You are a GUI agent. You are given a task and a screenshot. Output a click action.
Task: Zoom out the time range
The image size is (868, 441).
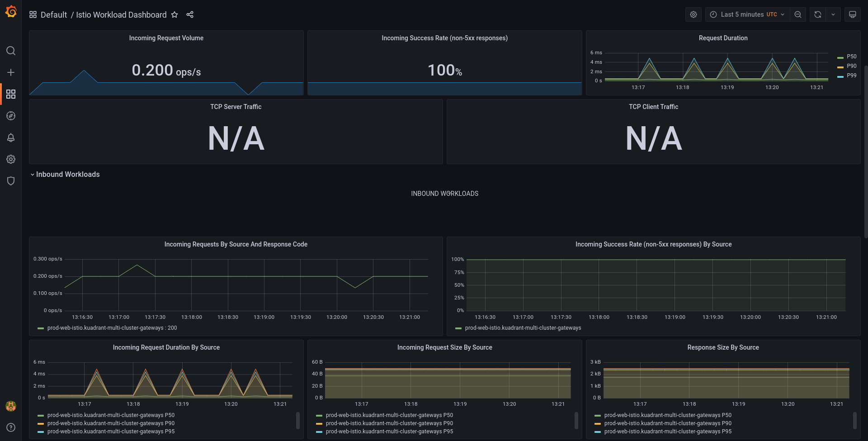798,14
